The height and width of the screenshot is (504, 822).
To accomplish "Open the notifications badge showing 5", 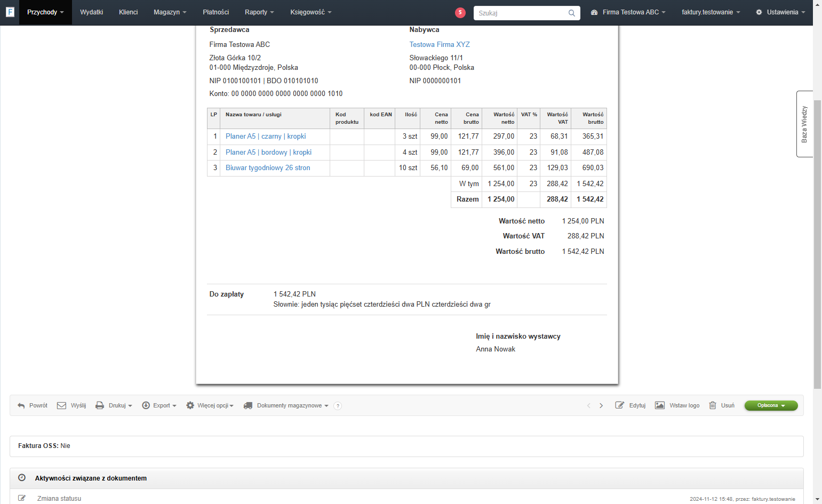I will (460, 13).
